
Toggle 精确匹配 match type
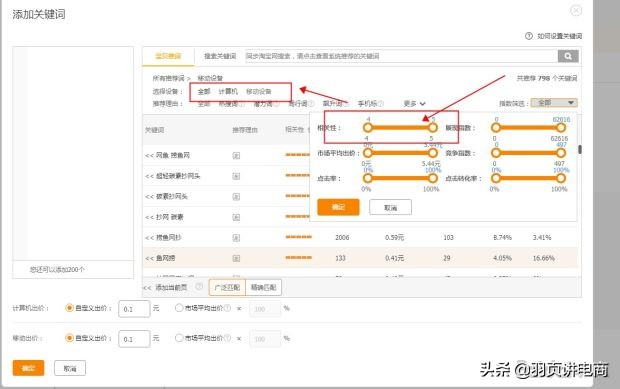264,287
